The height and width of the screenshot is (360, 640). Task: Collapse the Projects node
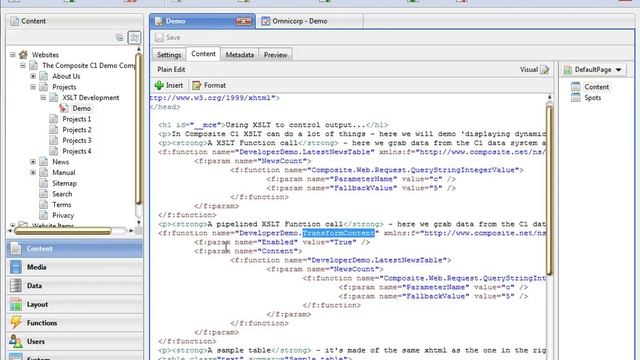(x=33, y=87)
